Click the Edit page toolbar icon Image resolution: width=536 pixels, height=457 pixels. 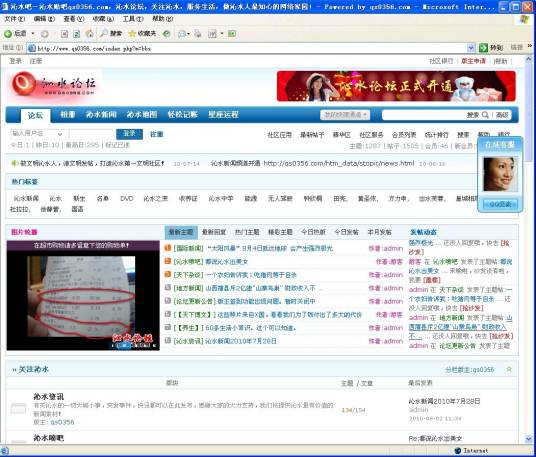212,33
